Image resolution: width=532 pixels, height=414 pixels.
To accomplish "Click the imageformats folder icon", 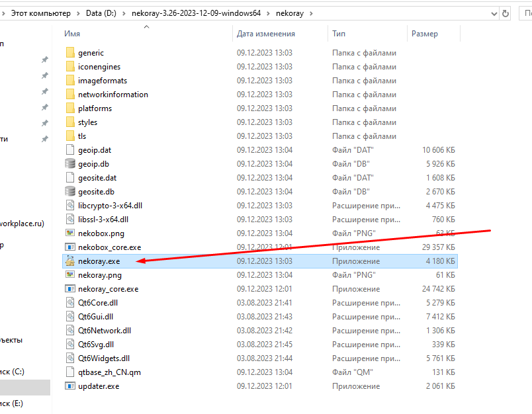I will 70,81.
